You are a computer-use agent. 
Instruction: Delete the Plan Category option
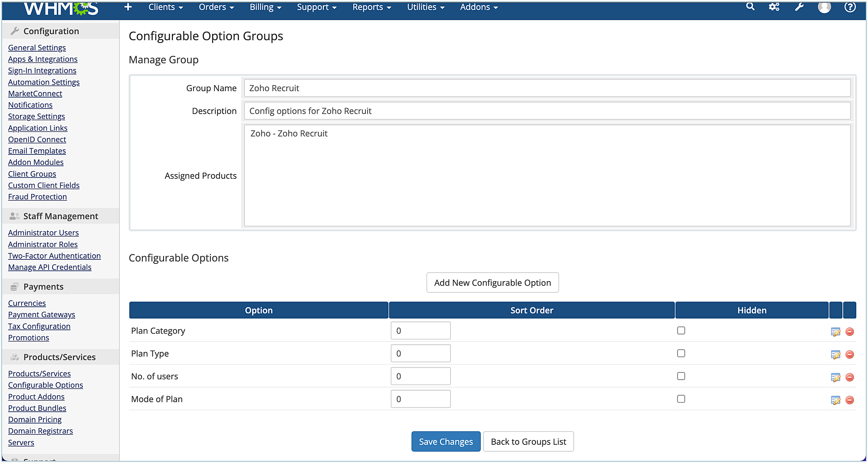tap(850, 332)
